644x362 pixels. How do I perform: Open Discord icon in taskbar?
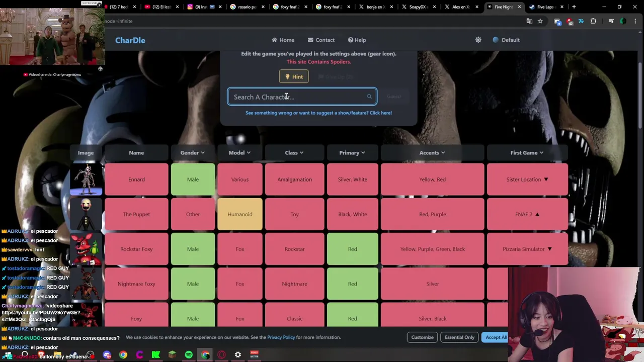coord(107,355)
